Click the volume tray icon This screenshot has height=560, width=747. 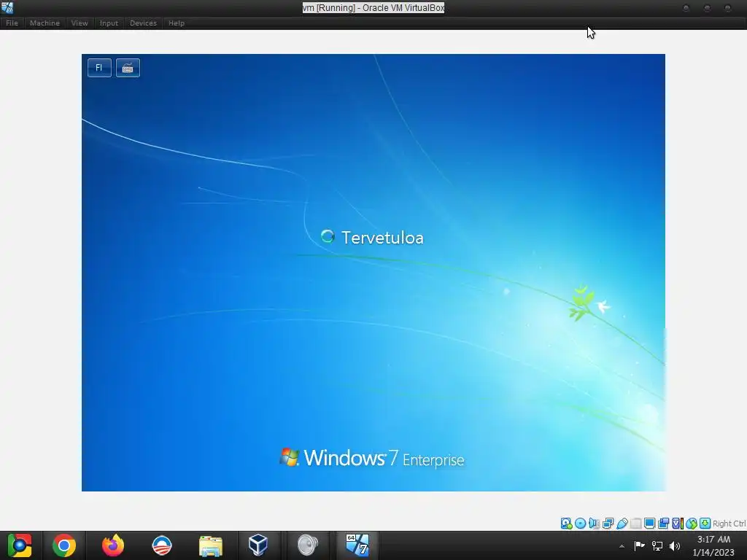pos(675,545)
